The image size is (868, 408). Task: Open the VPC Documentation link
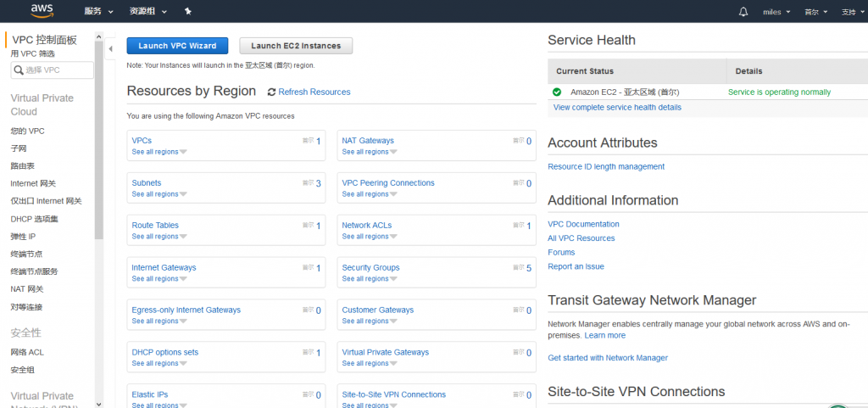(583, 224)
